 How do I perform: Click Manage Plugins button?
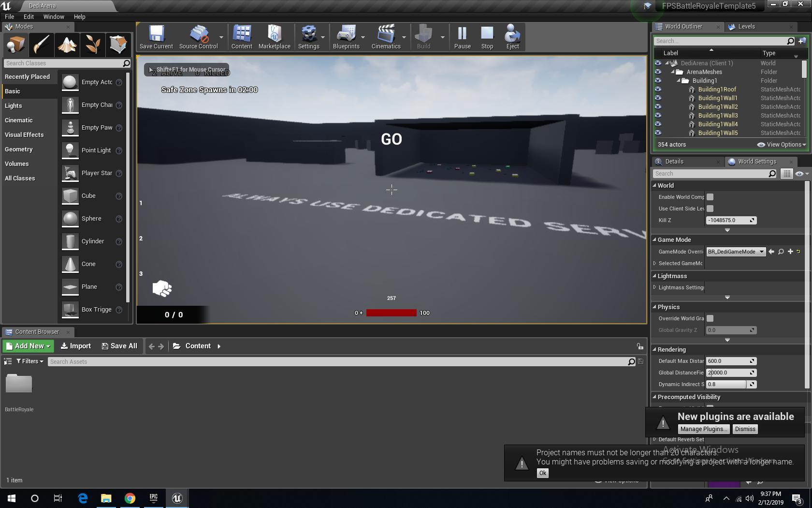point(703,429)
